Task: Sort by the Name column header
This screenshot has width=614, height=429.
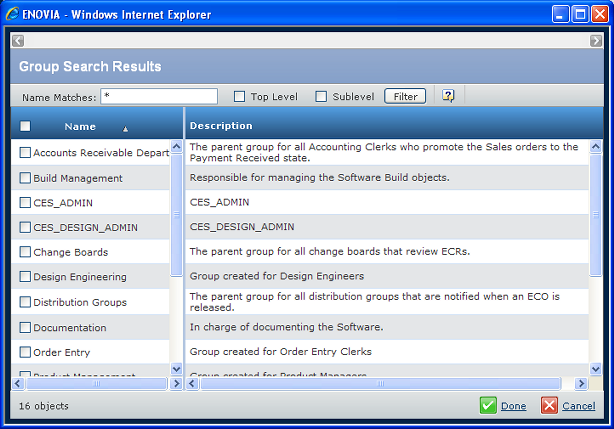Action: coord(80,127)
